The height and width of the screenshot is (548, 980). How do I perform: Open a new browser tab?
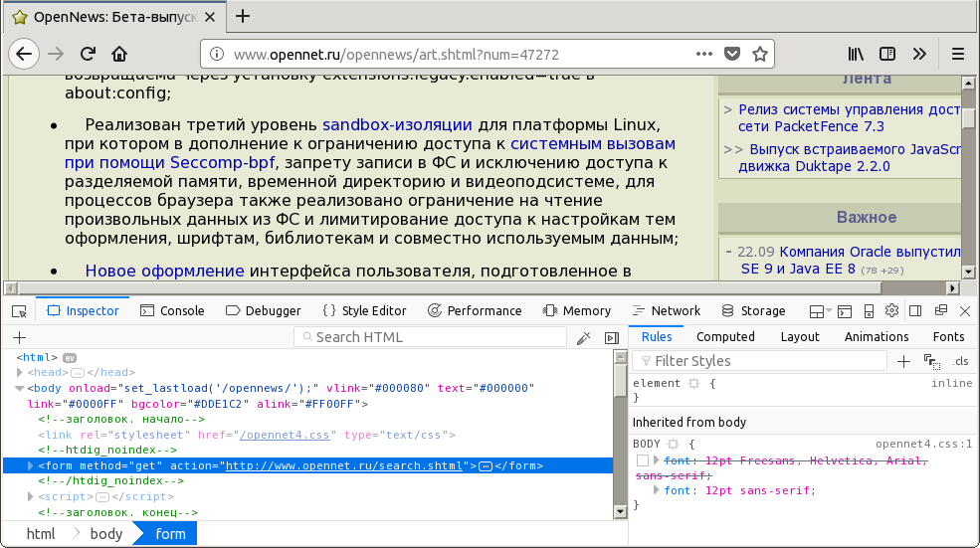coord(243,17)
